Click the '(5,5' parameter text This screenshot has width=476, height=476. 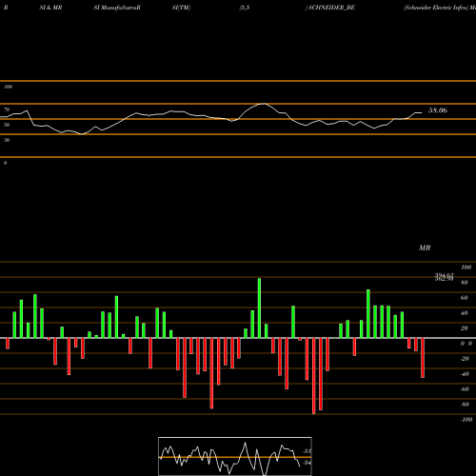(245, 8)
